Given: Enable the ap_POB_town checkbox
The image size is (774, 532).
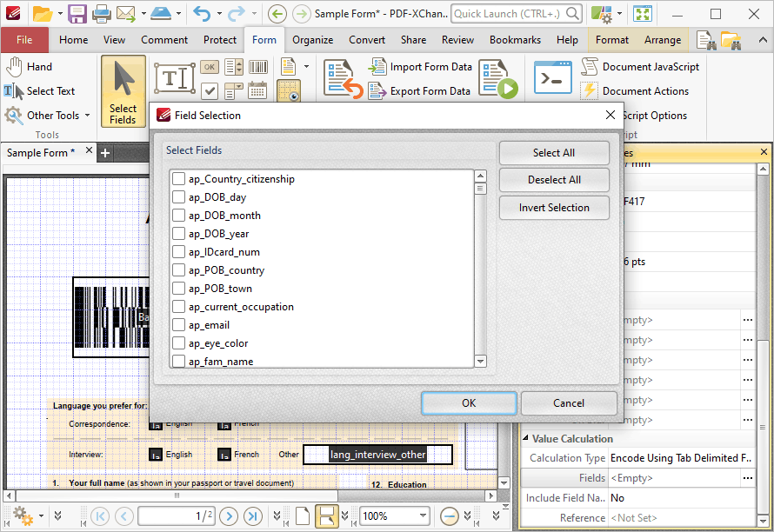Looking at the screenshot, I should [x=178, y=289].
